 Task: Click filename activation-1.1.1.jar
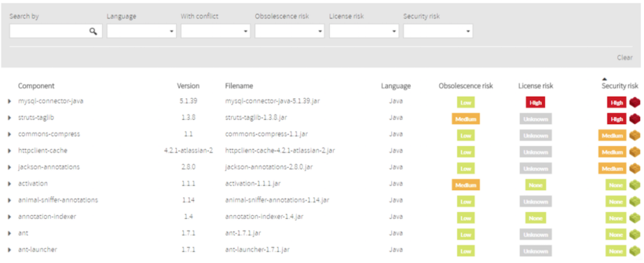253,184
